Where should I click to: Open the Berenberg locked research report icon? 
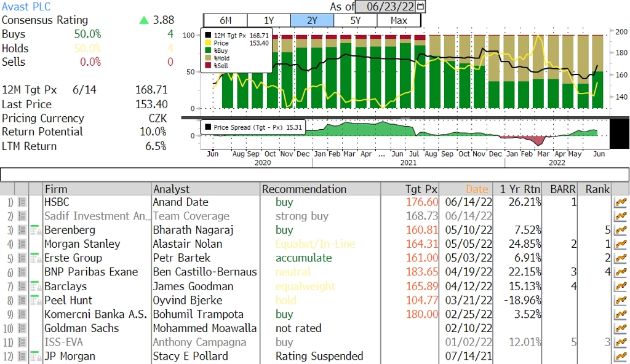(x=36, y=230)
